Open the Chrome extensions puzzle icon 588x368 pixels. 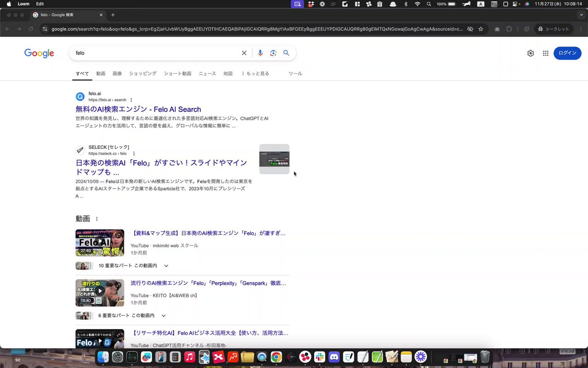pyautogui.click(x=509, y=29)
